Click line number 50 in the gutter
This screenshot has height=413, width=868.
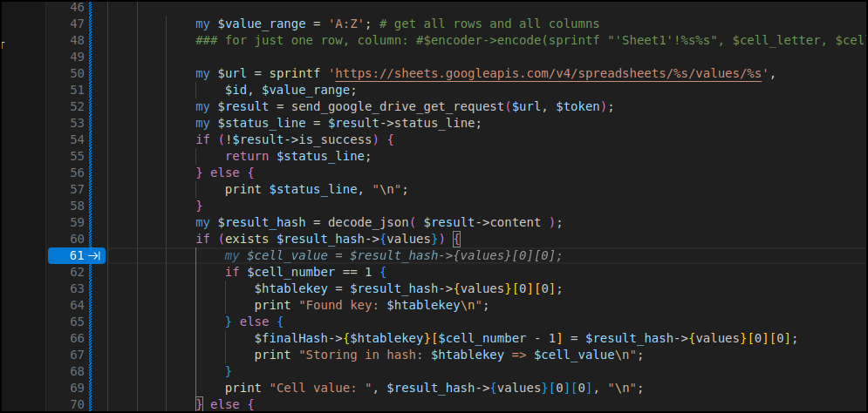click(x=76, y=73)
